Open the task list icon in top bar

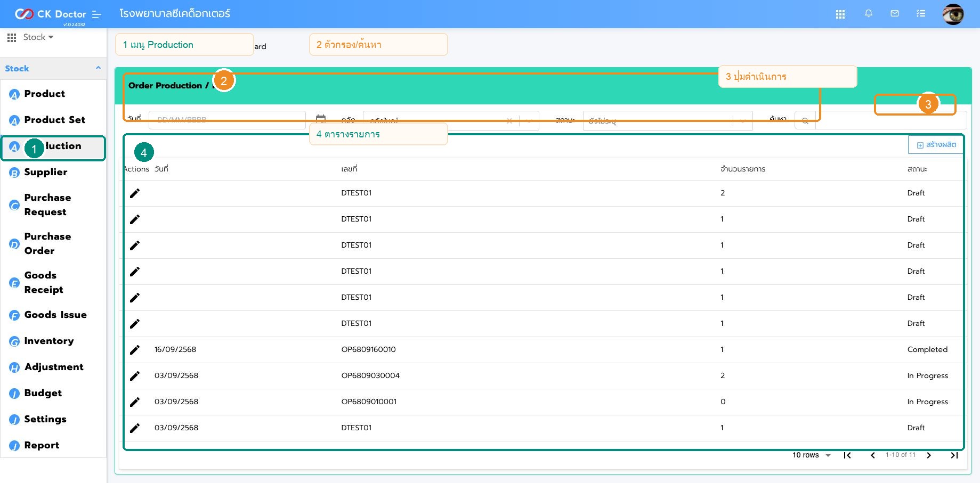pos(921,14)
